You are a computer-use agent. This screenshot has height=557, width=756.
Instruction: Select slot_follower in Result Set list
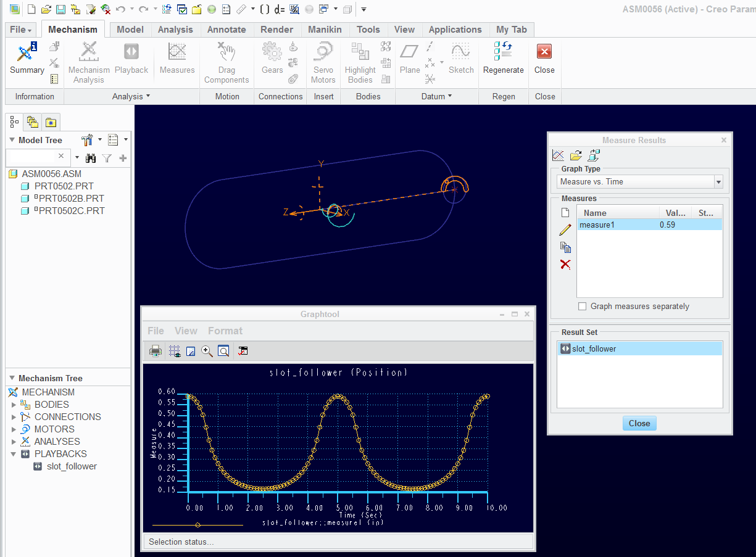(x=639, y=349)
